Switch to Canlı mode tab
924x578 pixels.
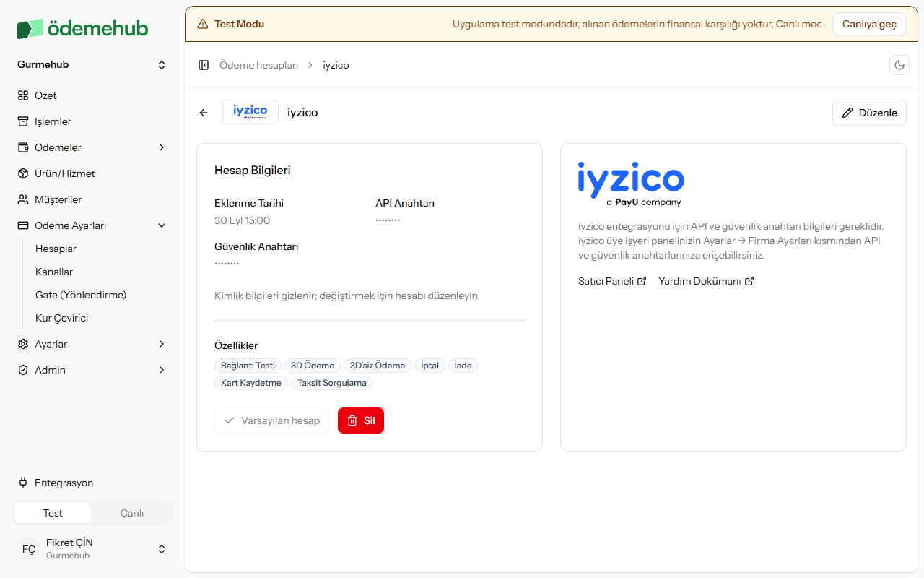point(132,513)
